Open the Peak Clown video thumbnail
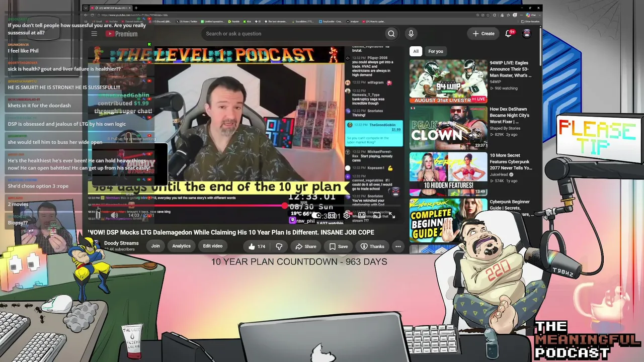The image size is (644, 362). (x=448, y=128)
